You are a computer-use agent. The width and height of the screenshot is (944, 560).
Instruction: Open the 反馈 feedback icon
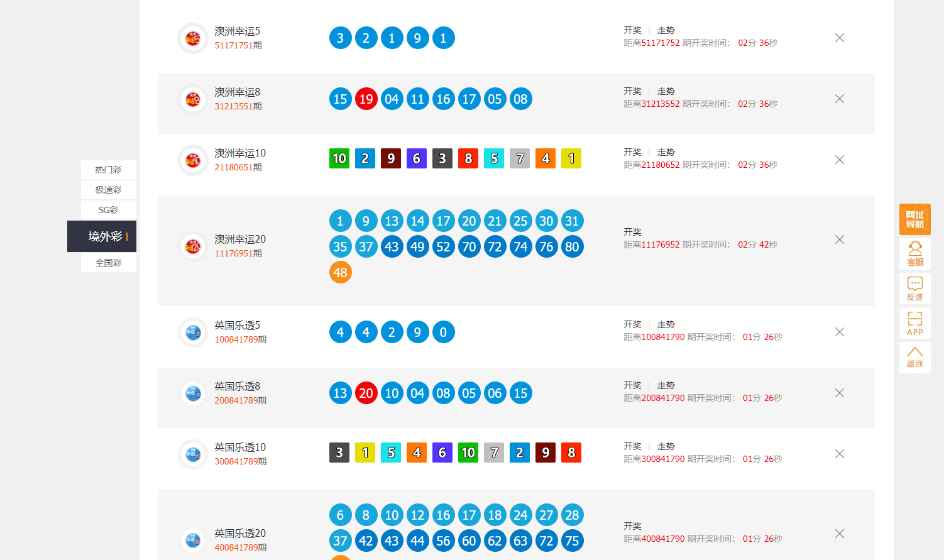[x=914, y=288]
